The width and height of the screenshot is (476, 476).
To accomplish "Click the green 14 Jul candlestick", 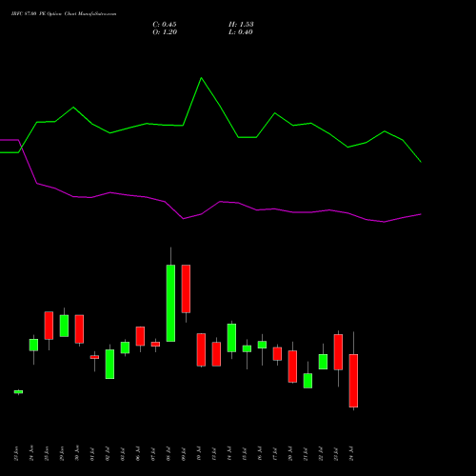I will point(231,338).
